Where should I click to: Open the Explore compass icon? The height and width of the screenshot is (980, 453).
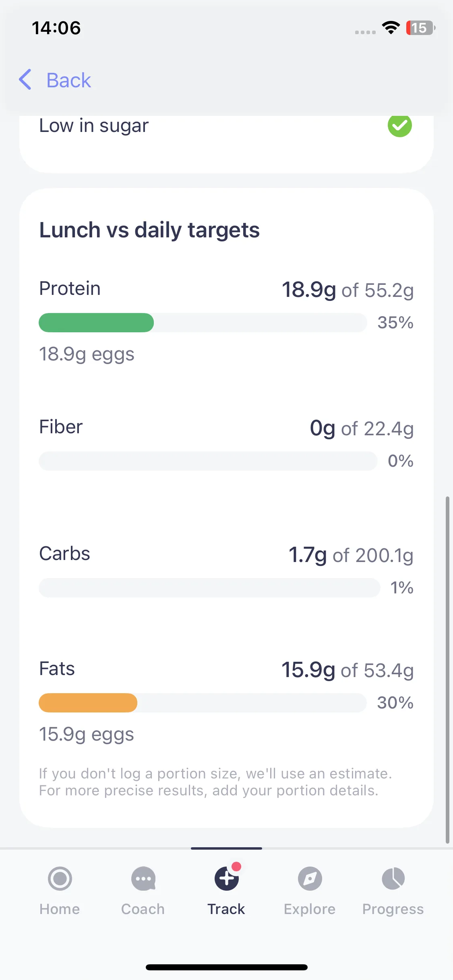310,879
